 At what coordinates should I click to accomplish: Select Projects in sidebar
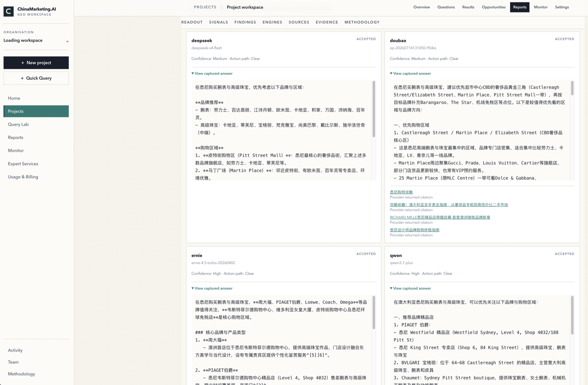point(36,111)
